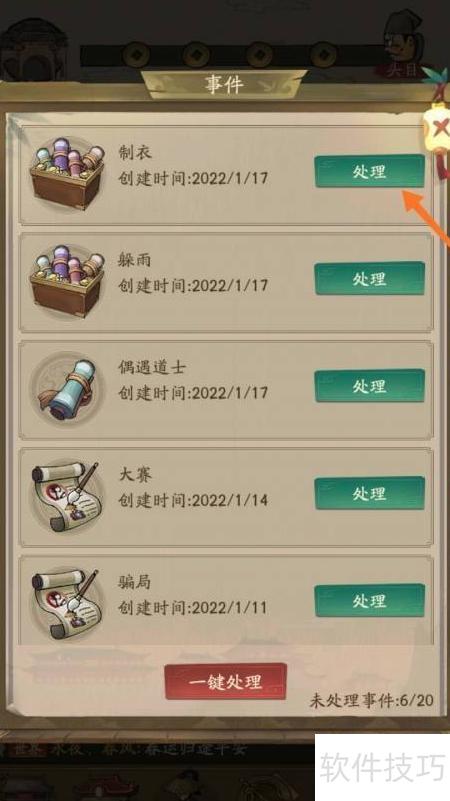Click the fabric crate icon for 制衣
Image resolution: width=450 pixels, height=801 pixels.
[67, 174]
